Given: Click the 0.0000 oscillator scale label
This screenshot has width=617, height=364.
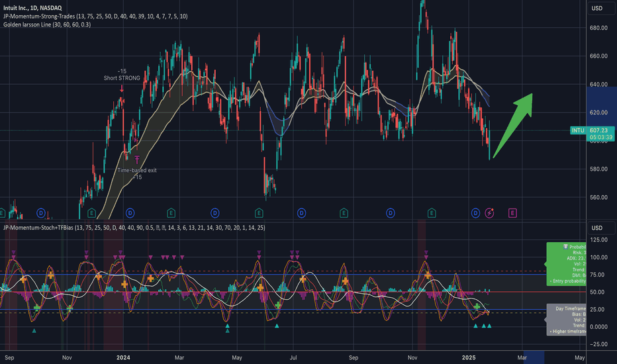Looking at the screenshot, I should tap(598, 327).
